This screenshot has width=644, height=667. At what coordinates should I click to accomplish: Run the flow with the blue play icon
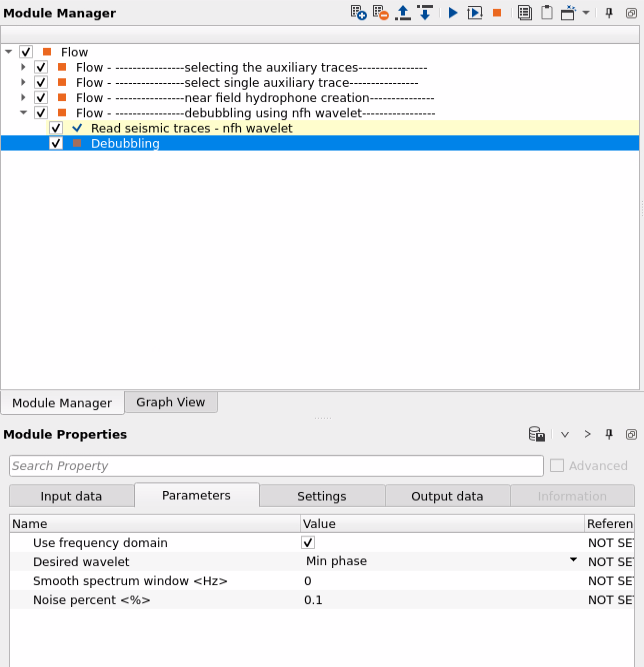(453, 13)
